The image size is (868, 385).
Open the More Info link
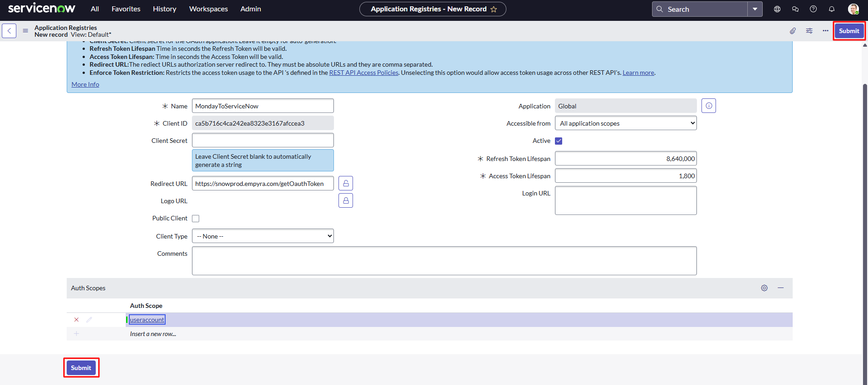point(85,84)
